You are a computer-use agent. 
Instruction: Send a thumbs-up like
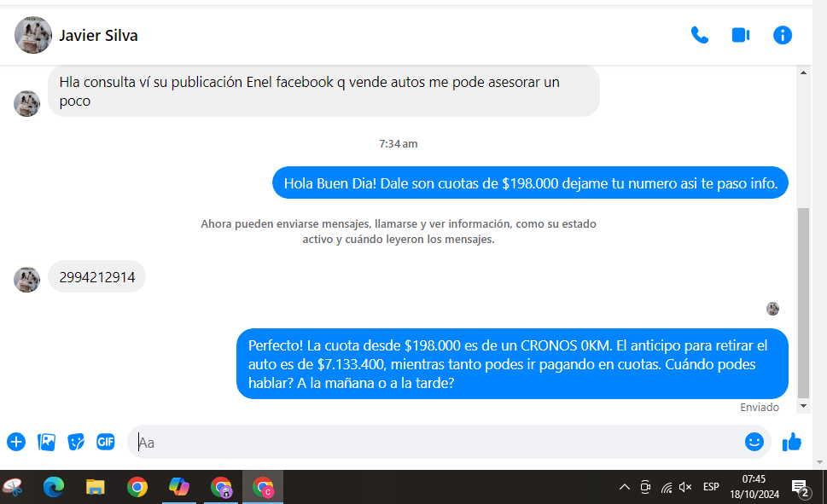[792, 442]
